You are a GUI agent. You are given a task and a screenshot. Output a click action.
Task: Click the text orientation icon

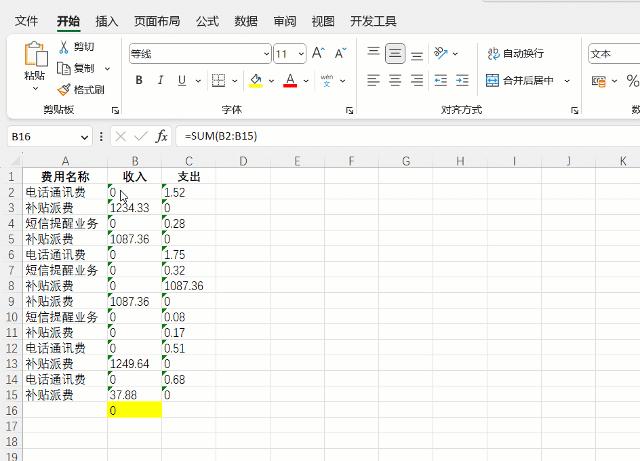[x=441, y=53]
